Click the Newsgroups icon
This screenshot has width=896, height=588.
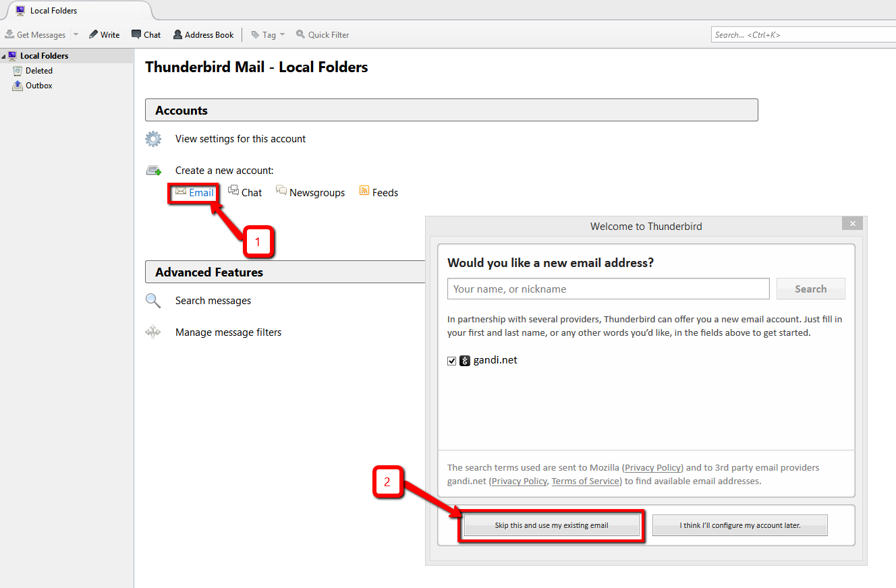(x=281, y=191)
